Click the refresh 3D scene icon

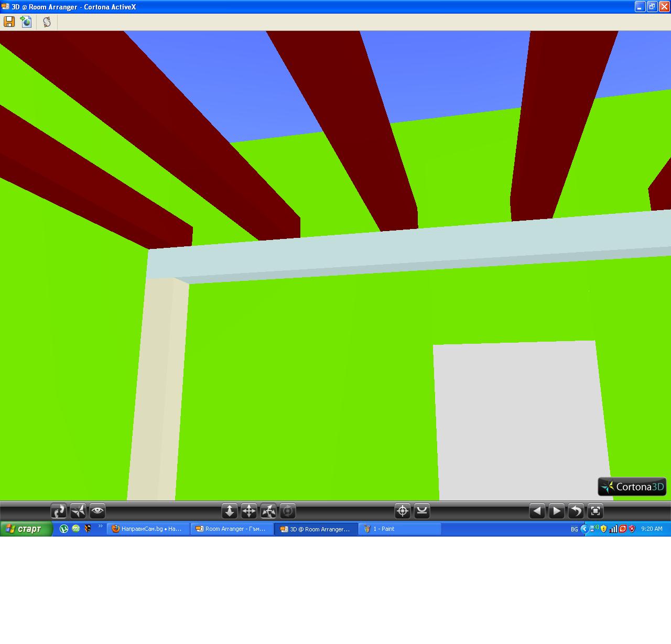point(47,21)
